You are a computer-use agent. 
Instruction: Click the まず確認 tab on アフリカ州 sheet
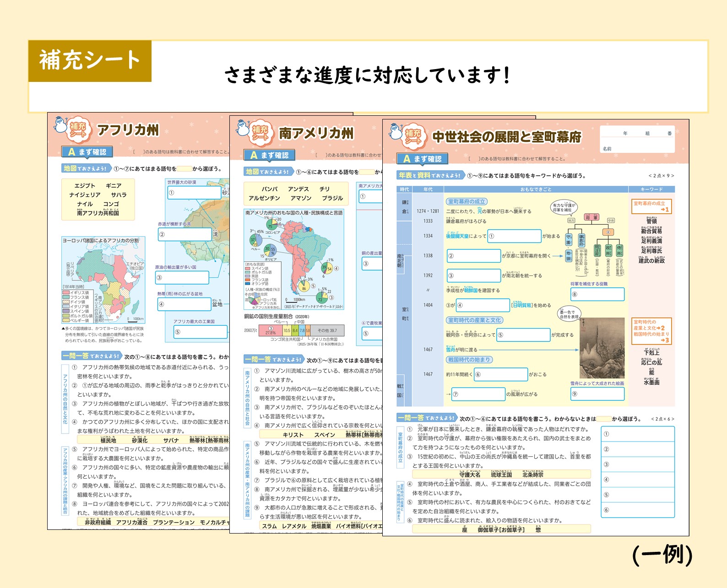(x=87, y=152)
